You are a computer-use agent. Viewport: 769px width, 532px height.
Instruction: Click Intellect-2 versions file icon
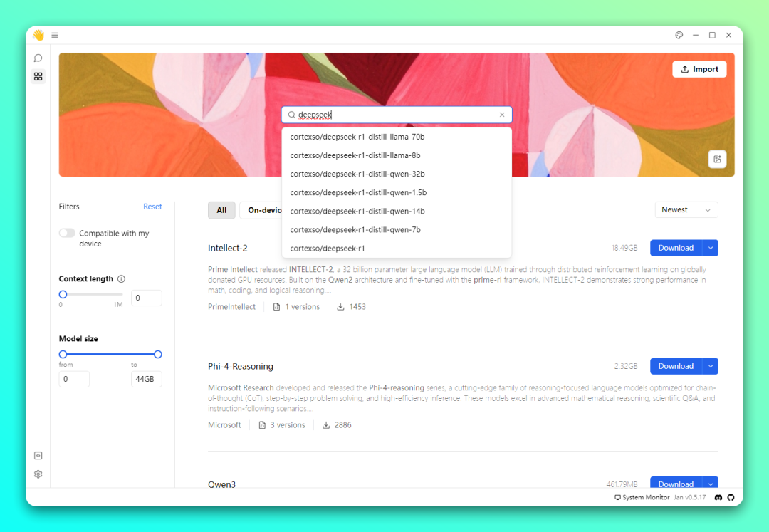point(276,307)
